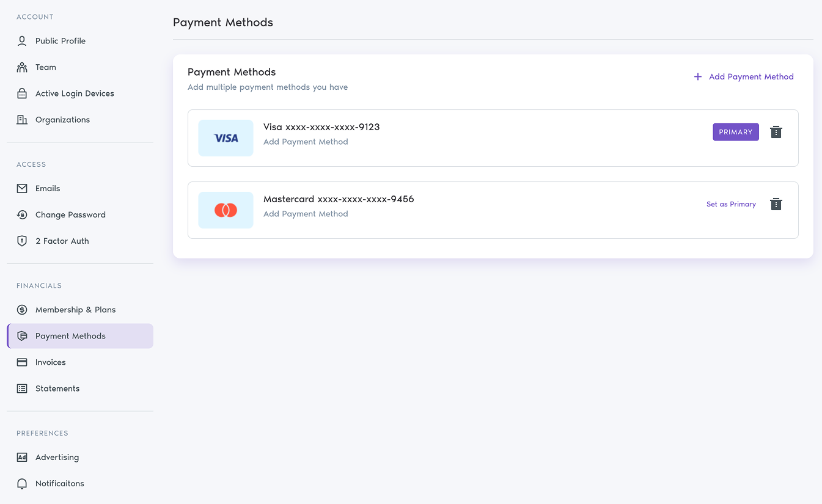Open 2 Factor Auth via the shield icon
The height and width of the screenshot is (504, 822).
22,241
